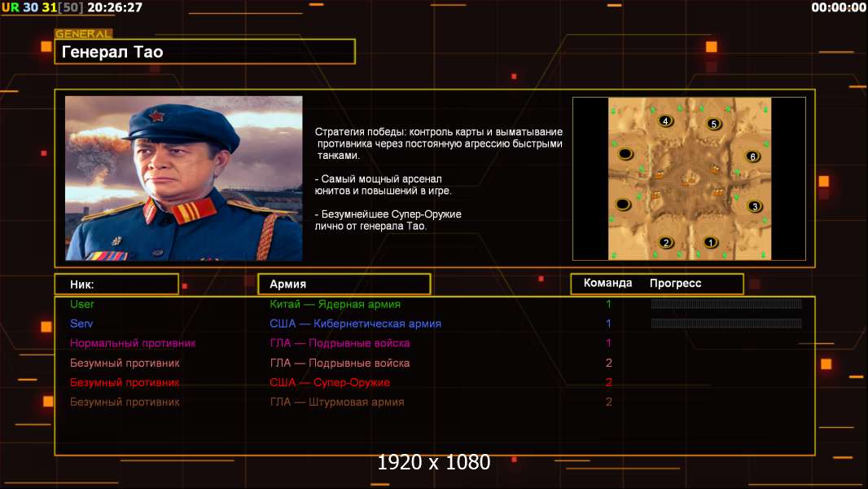Click the empty start slot nearest marker 4

click(x=625, y=153)
